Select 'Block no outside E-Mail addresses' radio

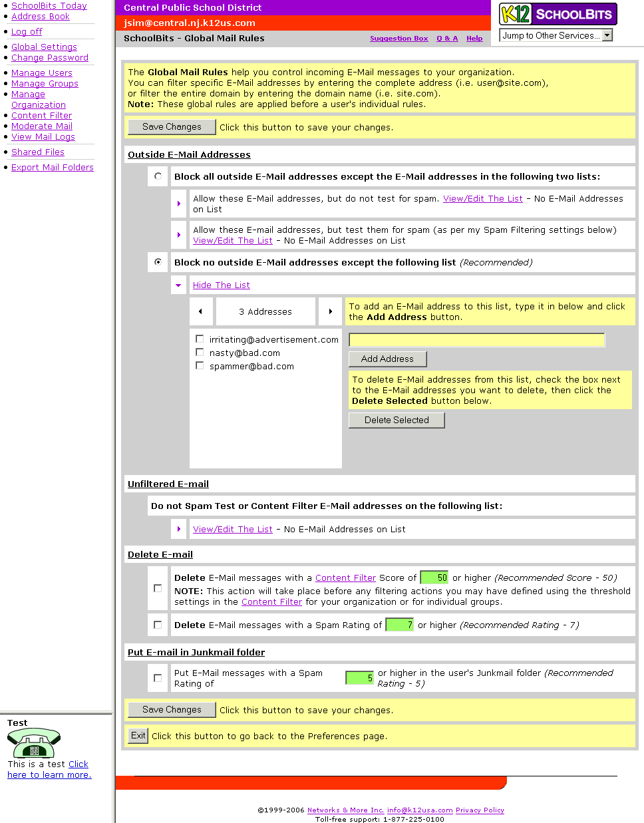point(158,262)
